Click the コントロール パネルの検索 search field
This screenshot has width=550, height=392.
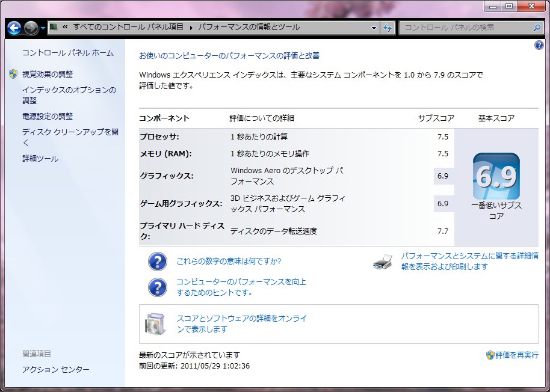coord(466,28)
